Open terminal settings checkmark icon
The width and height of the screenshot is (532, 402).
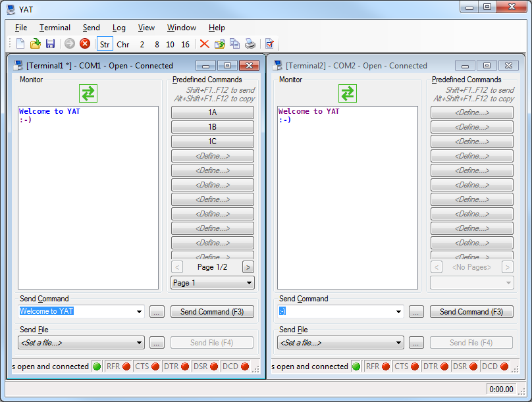[x=269, y=43]
